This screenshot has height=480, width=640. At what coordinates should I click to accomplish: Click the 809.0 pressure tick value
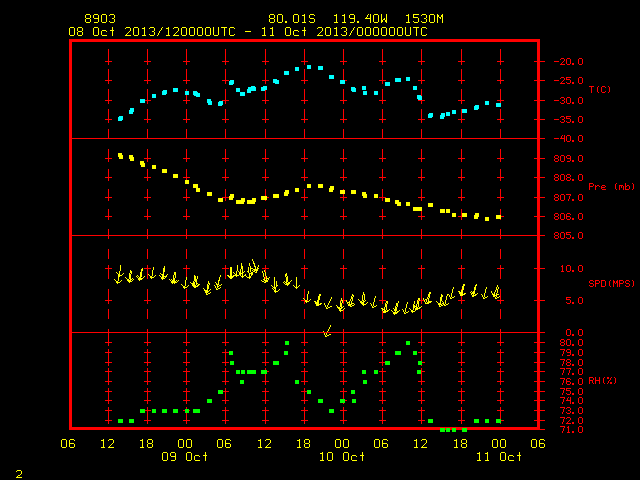click(x=568, y=158)
